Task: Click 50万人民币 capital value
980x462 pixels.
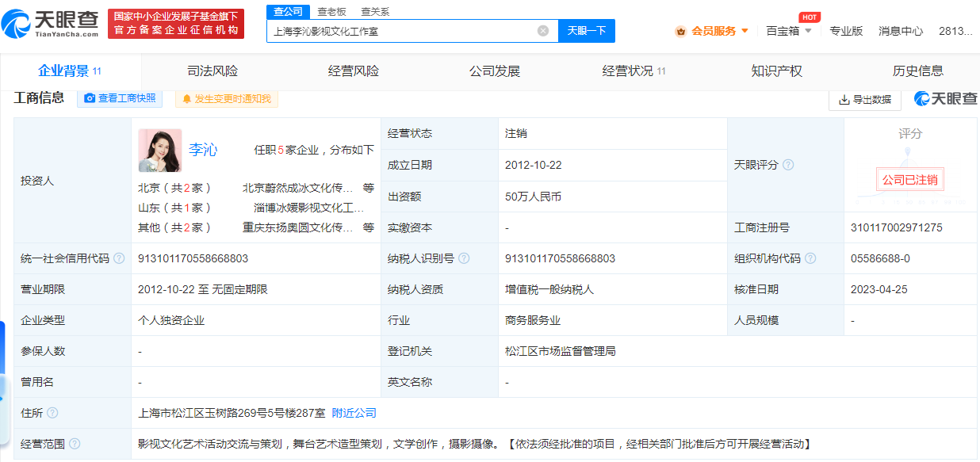Action: coord(534,197)
